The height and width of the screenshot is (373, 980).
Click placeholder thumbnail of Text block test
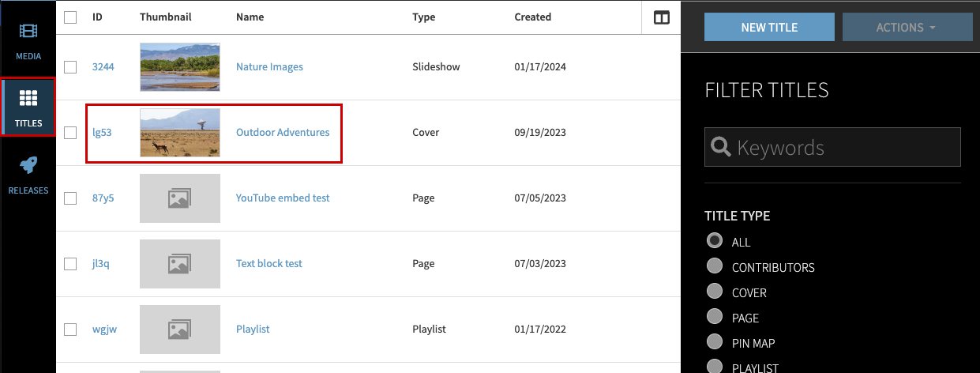(179, 263)
